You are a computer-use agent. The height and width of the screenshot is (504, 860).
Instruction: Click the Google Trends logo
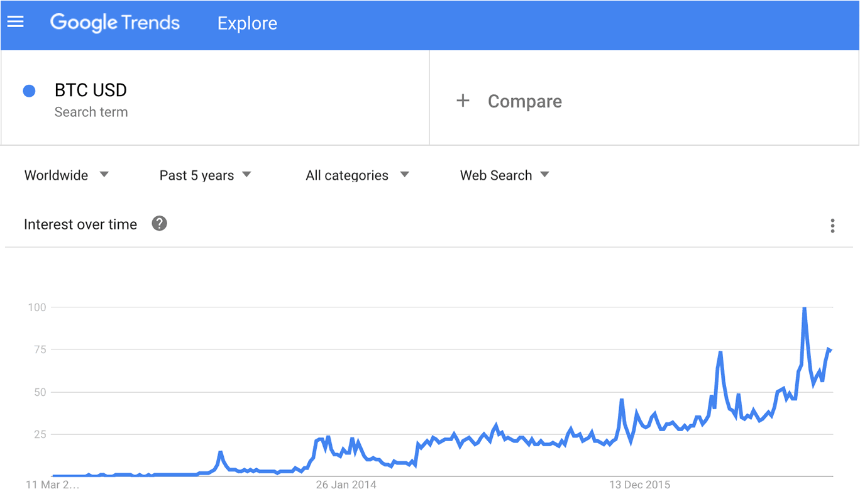[x=115, y=23]
